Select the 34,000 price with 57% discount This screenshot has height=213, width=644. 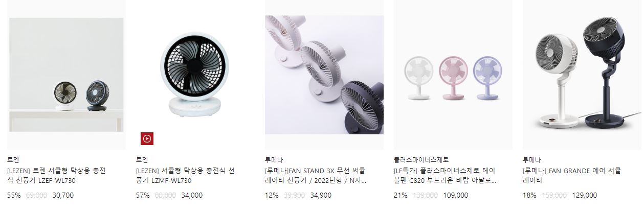tap(192, 195)
